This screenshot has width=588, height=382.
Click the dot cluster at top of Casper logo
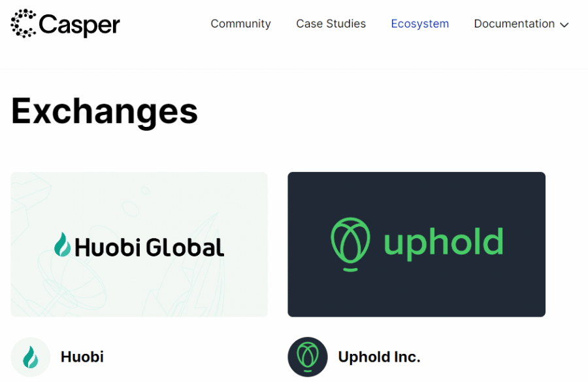25,13
